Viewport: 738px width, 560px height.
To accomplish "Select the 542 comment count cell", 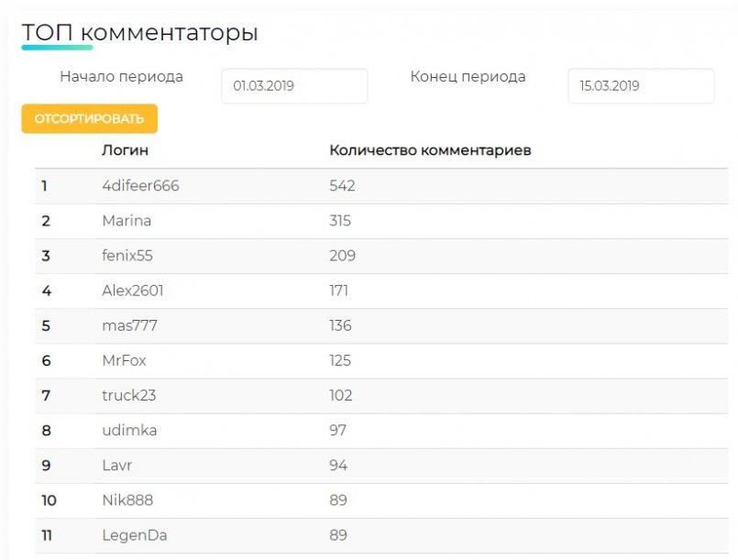I will 342,185.
